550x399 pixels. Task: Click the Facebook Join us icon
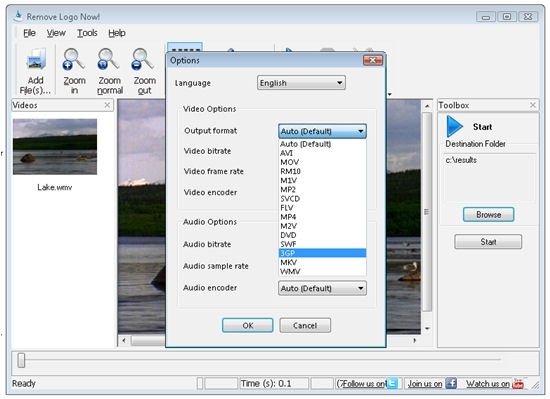(x=451, y=383)
